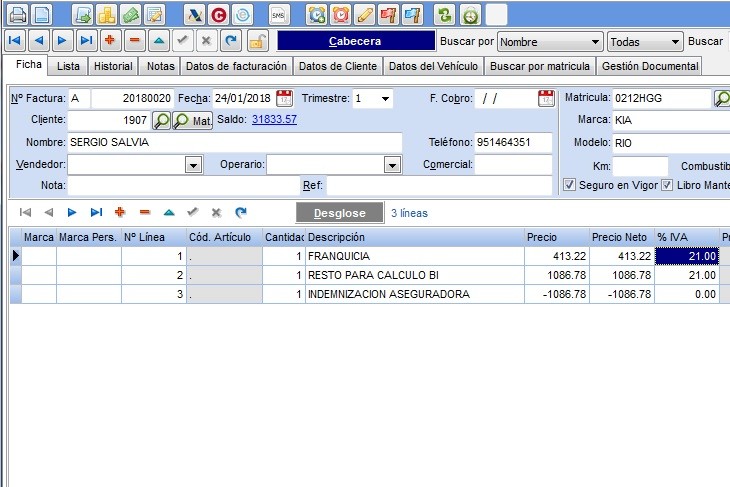Image resolution: width=730 pixels, height=487 pixels.
Task: Add a new invoice with header plus icon
Action: pyautogui.click(x=110, y=41)
